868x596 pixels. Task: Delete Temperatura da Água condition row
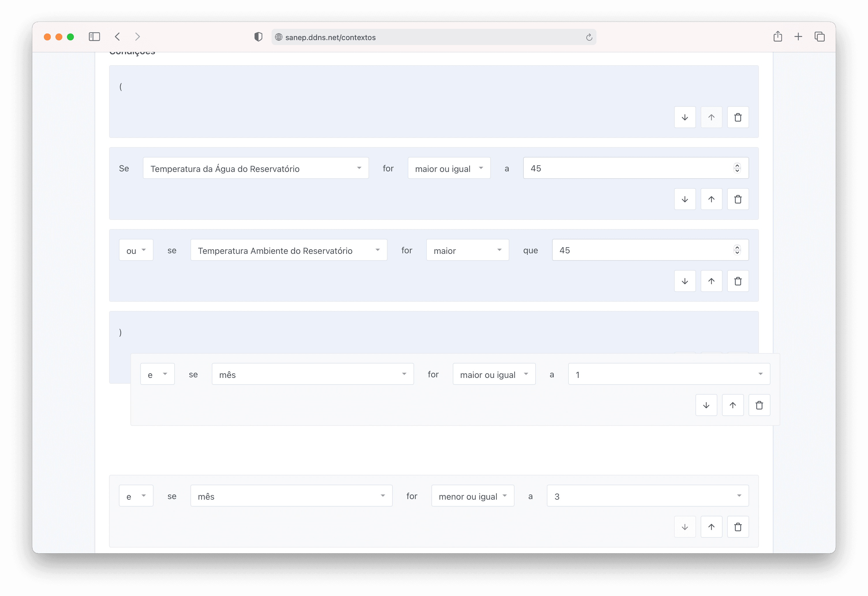(x=738, y=199)
